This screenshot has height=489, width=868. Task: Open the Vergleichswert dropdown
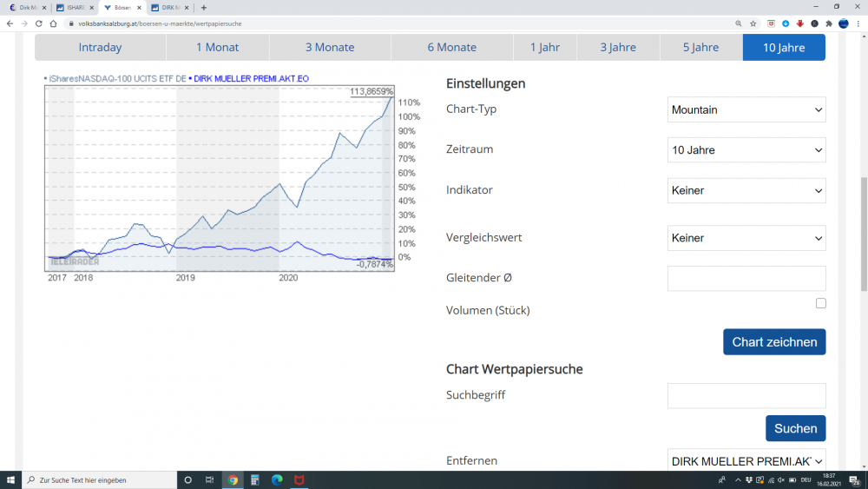(746, 238)
